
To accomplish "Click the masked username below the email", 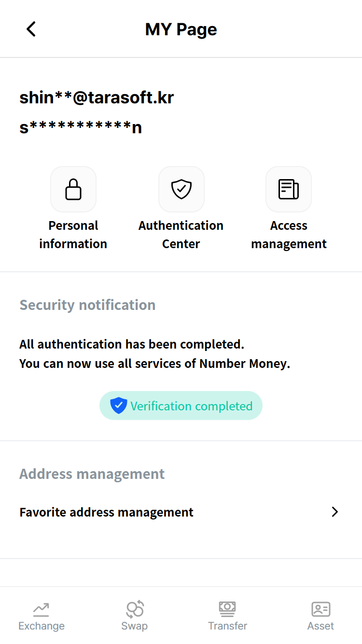I will pos(81,127).
